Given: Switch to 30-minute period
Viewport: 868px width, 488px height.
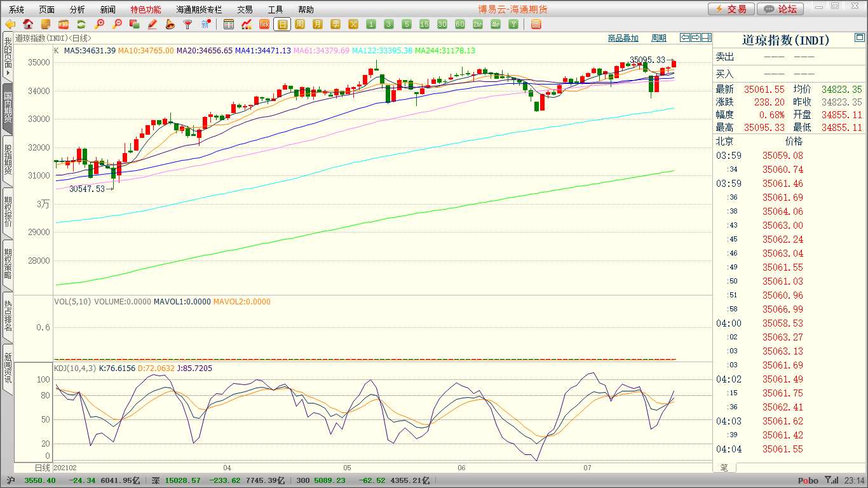Looking at the screenshot, I should coord(442,25).
